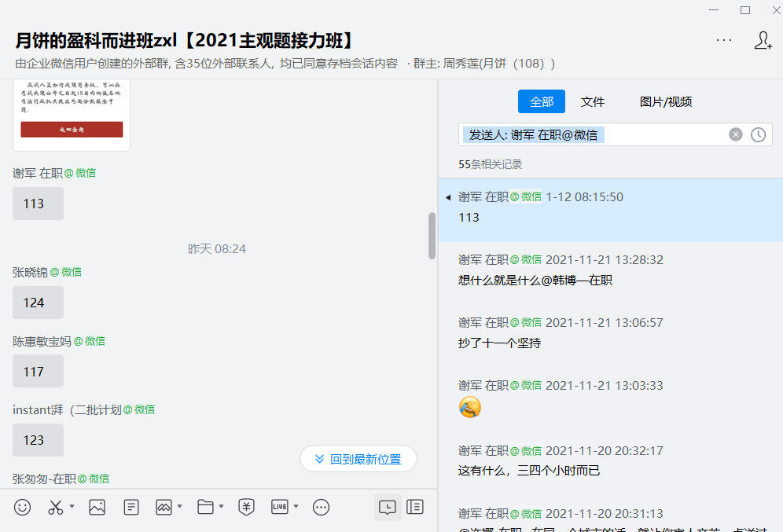Open more tools ellipsis circle icon
Viewport: 783px width, 532px height.
point(321,507)
